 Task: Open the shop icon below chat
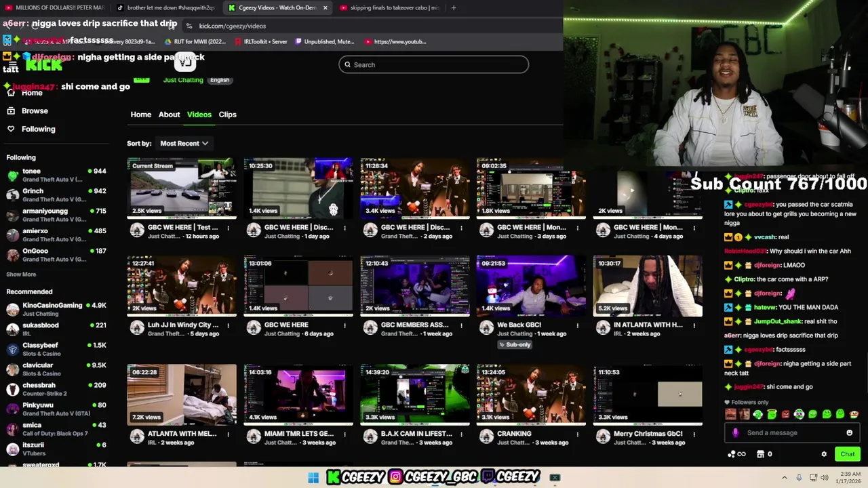[760, 454]
